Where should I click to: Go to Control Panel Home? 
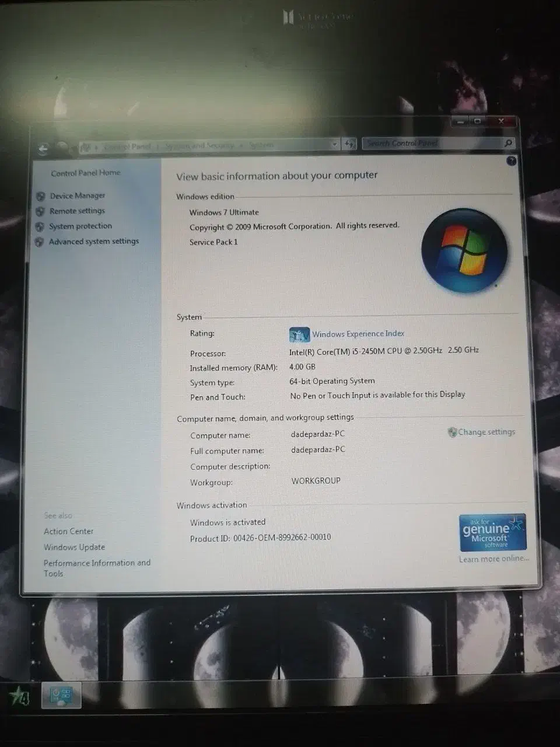pos(85,173)
